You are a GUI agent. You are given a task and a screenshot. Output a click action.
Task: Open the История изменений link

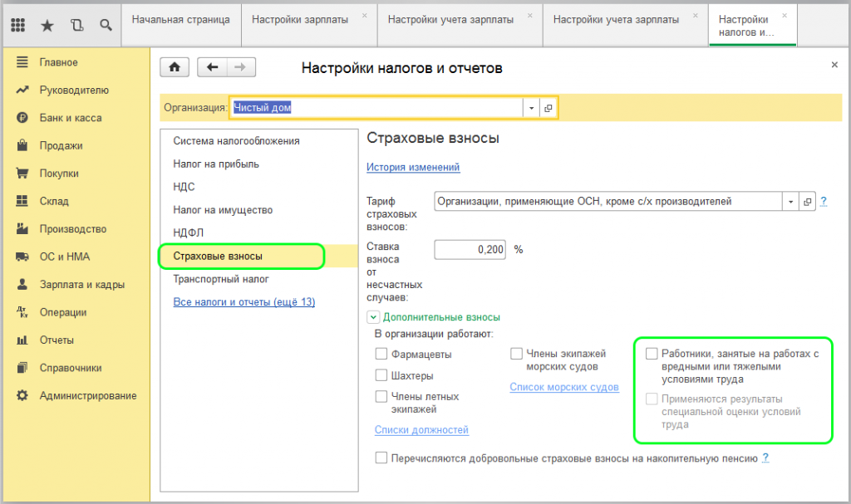click(x=413, y=167)
